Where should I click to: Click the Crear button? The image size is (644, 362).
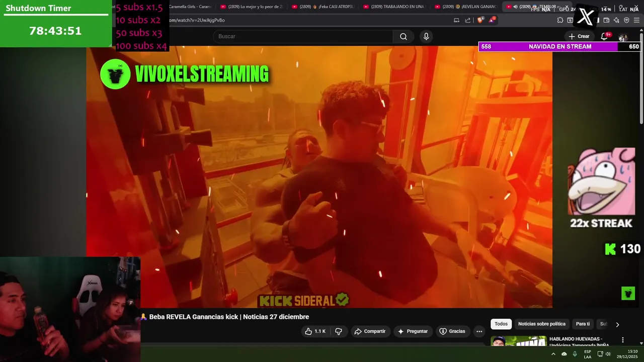tap(579, 36)
